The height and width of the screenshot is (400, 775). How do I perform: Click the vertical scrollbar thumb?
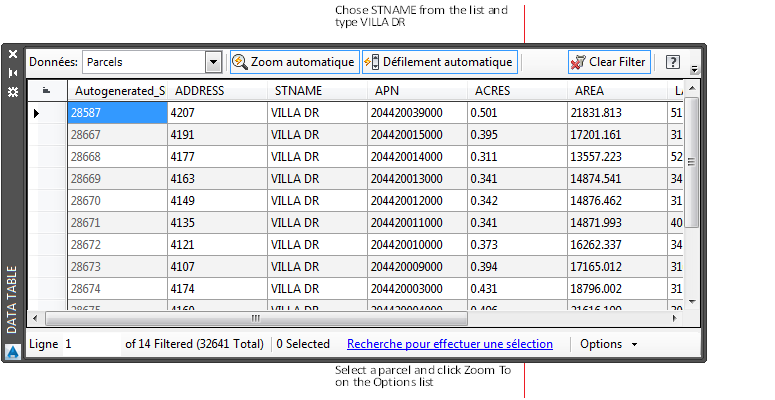pos(691,162)
